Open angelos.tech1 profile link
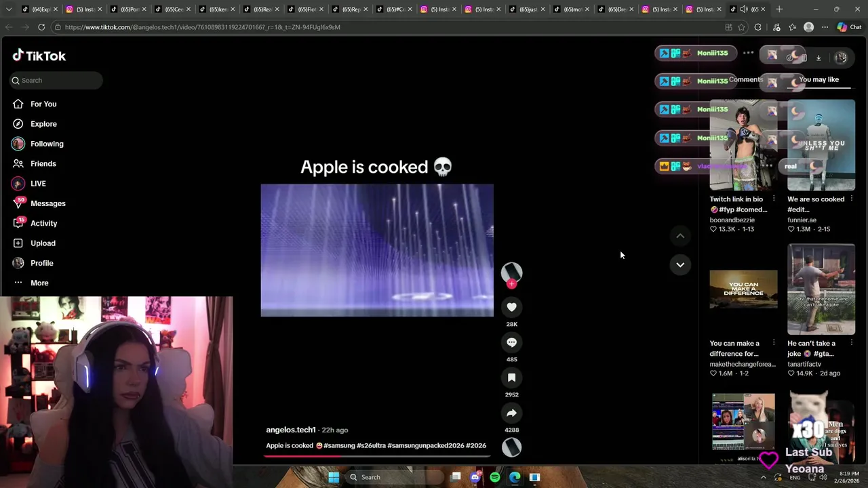The image size is (868, 488). pyautogui.click(x=291, y=430)
